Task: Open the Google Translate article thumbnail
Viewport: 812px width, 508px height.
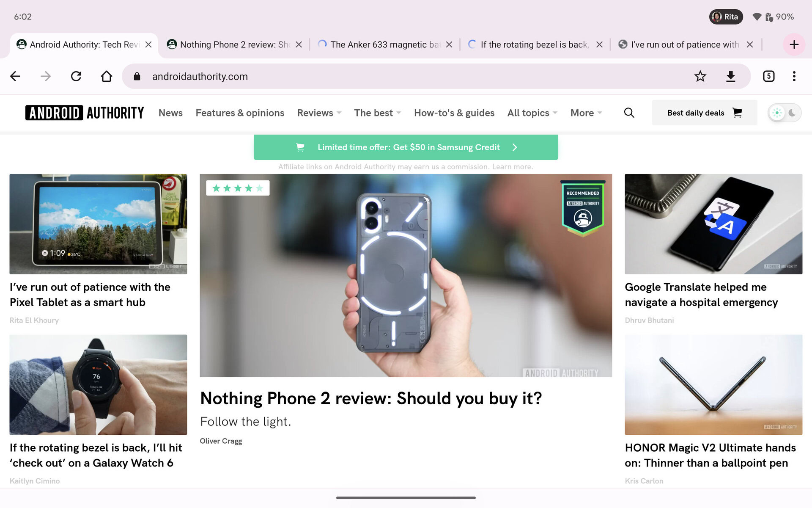Action: point(713,224)
